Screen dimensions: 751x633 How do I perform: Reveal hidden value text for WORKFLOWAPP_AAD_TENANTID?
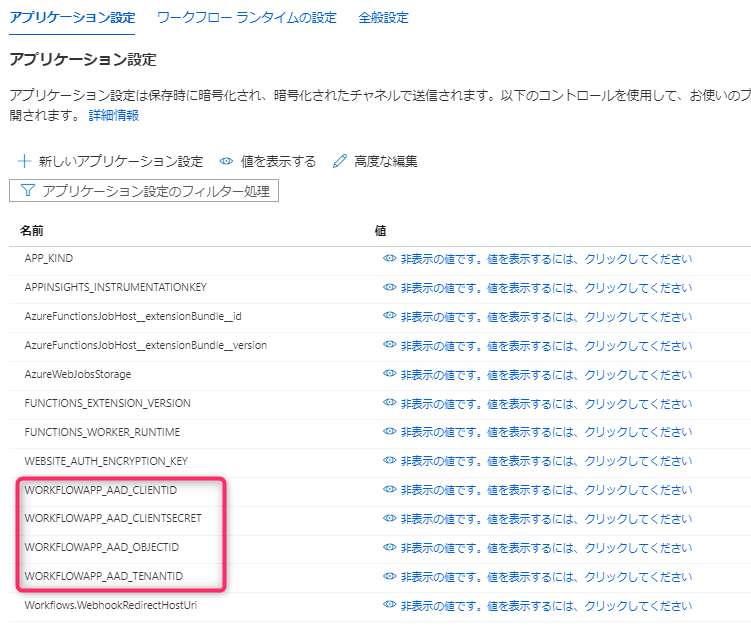click(546, 576)
